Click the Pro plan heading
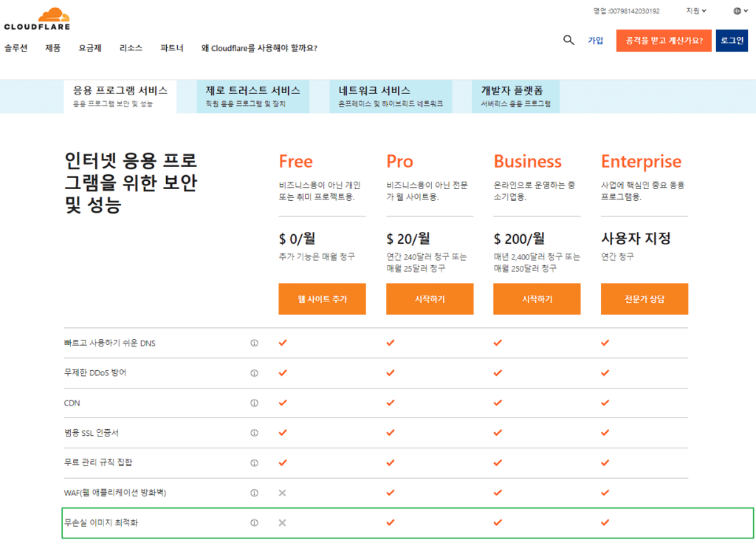The image size is (756, 540). click(x=399, y=161)
